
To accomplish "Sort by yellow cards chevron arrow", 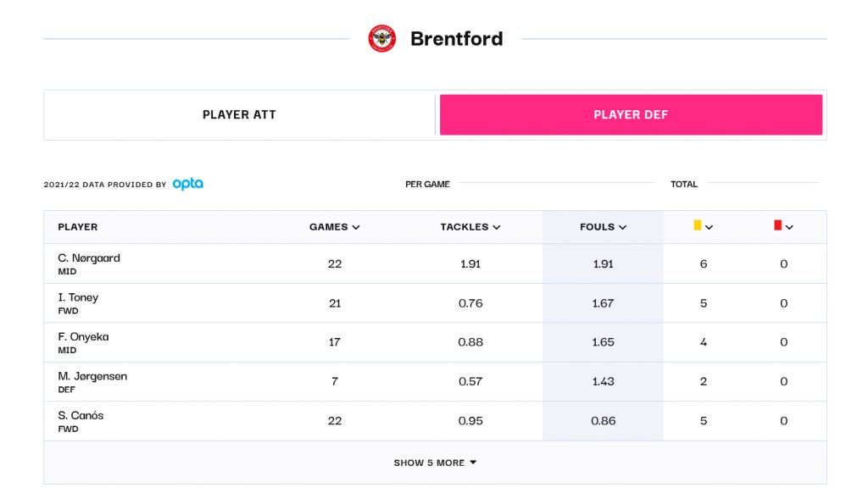I will tap(709, 227).
